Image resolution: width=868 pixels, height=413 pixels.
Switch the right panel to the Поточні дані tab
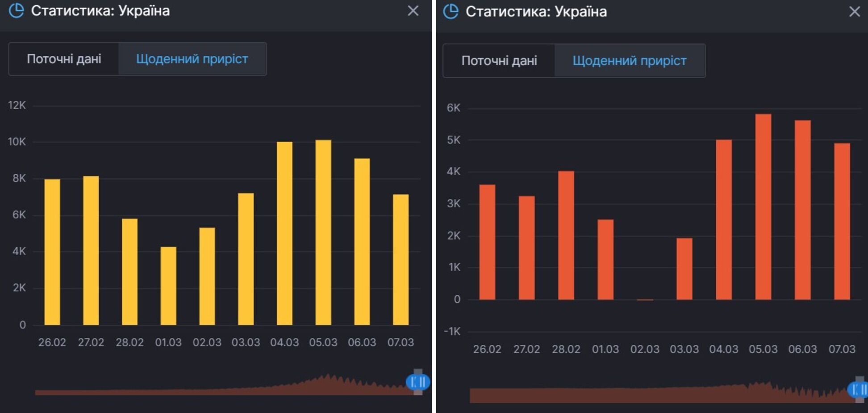coord(499,61)
